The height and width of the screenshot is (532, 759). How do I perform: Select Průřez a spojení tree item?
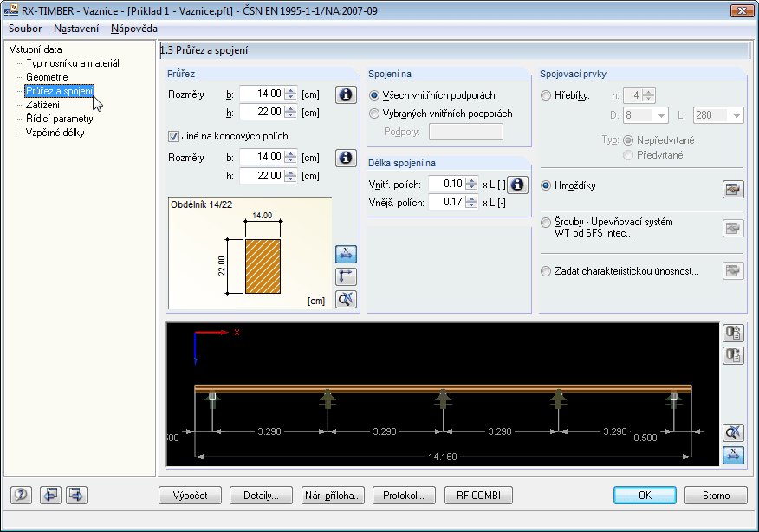[x=59, y=91]
